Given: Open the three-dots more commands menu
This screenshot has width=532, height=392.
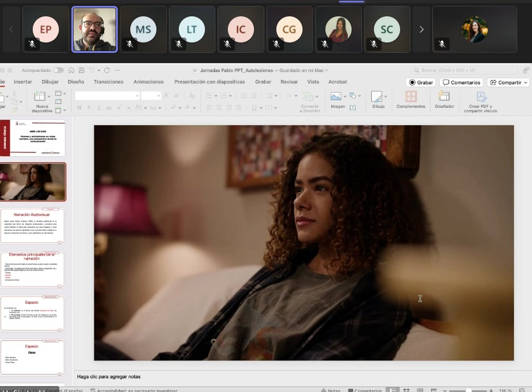Looking at the screenshot, I should pyautogui.click(x=117, y=70).
